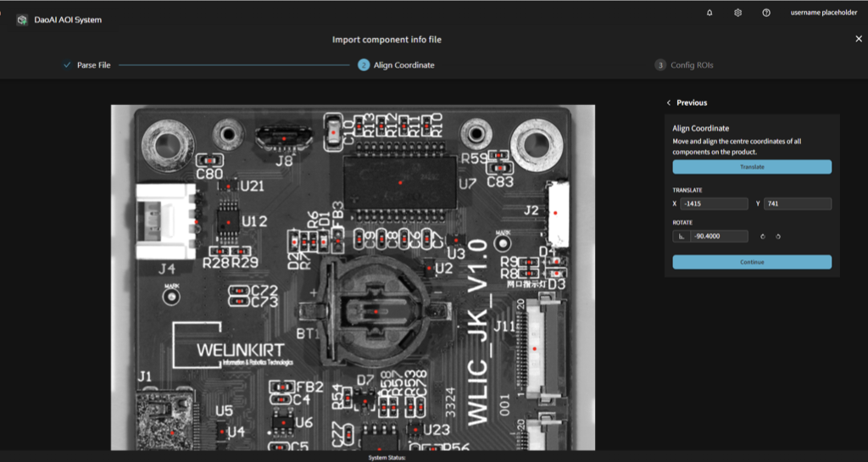Click the DaoAI AOI System logo

click(x=22, y=19)
